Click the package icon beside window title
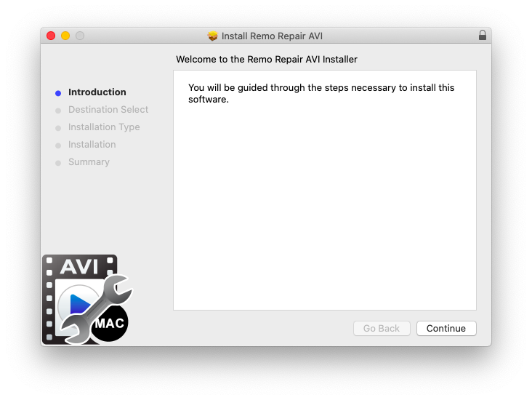532x400 pixels. coord(213,36)
